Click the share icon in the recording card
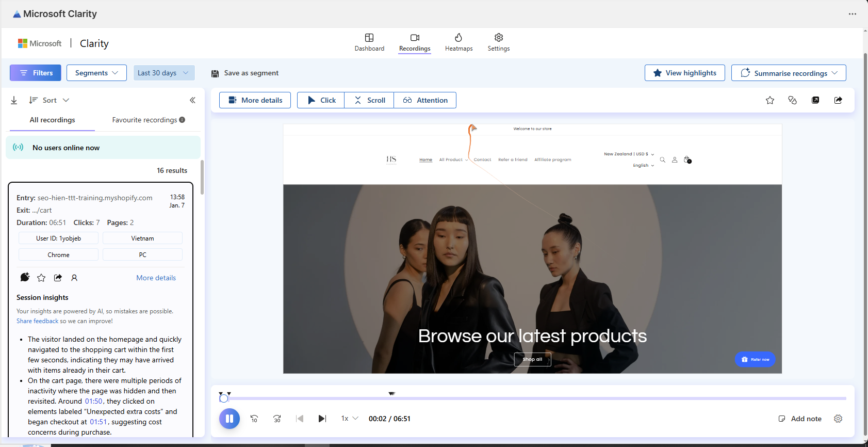This screenshot has height=447, width=868. point(58,278)
